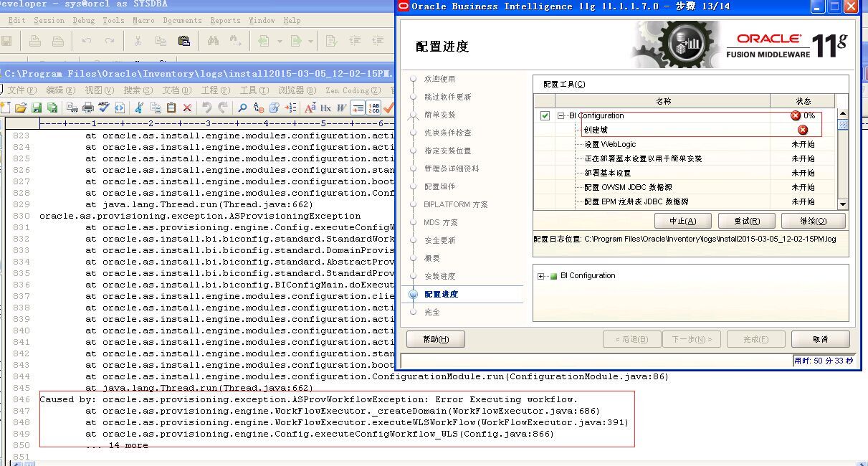This screenshot has width=868, height=466.
Task: Click Paste clipboard icon in PL/SQL Developer toolbar
Action: coord(183,41)
